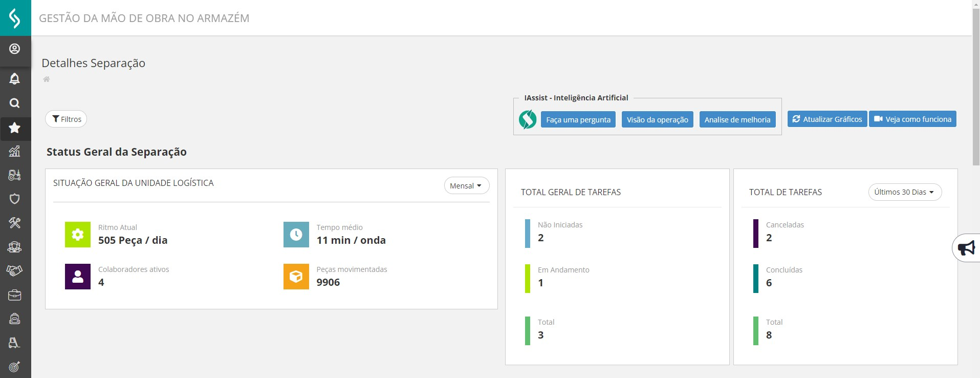The width and height of the screenshot is (980, 378).
Task: Open the user profile icon in sidebar
Action: point(15,49)
